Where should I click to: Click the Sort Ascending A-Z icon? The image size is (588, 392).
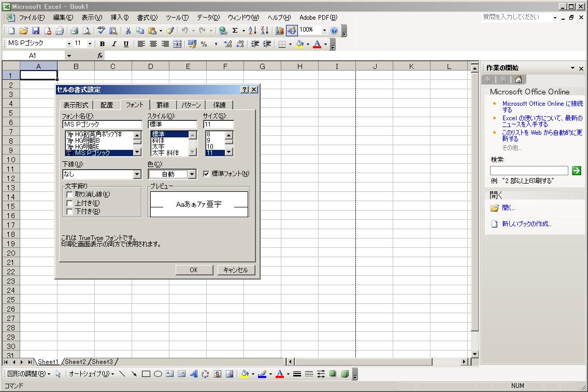(252, 31)
